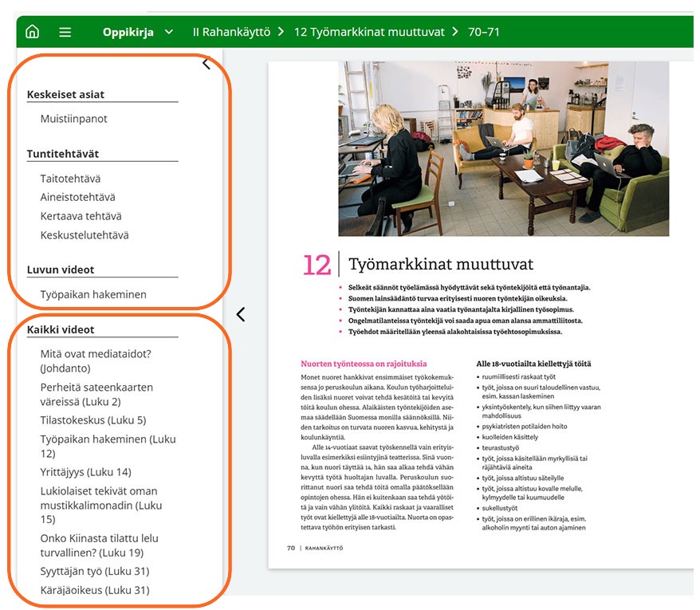Screen dimensions: 700x610
Task: Open the 12 Työmarkkinat muuttuvat breadcrumb
Action: tap(369, 32)
